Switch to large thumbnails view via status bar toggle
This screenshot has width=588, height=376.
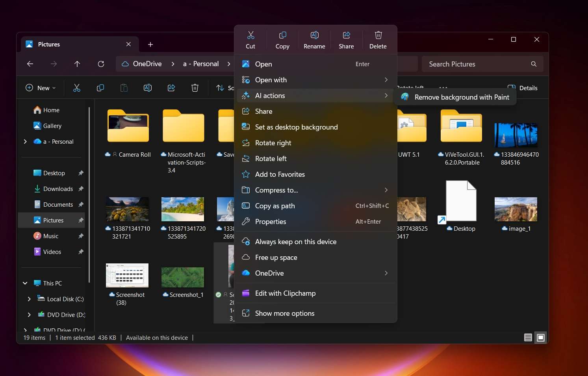(541, 337)
